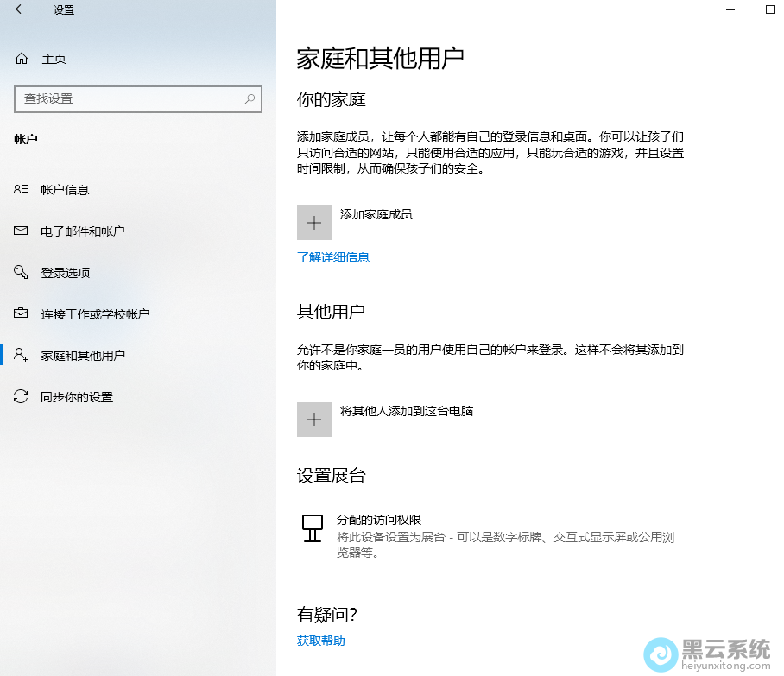
Task: Select 连接工作或学校帐户 briefcase icon
Action: (x=22, y=314)
